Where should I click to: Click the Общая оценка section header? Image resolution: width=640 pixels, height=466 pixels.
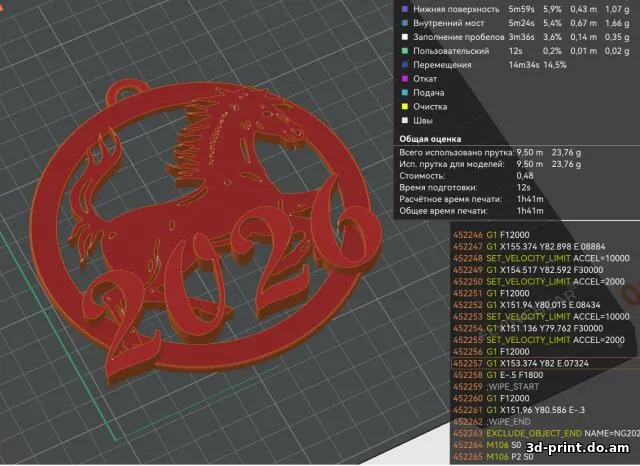tap(430, 139)
